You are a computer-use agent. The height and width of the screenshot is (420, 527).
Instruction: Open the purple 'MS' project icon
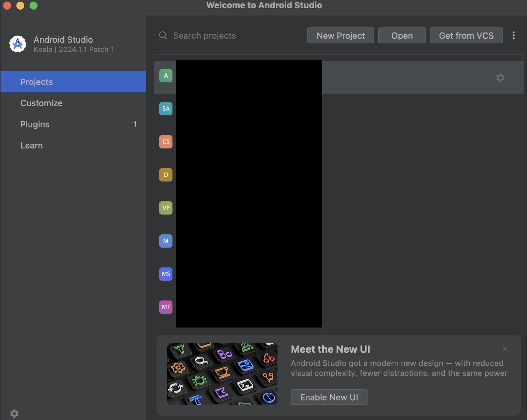(x=166, y=274)
